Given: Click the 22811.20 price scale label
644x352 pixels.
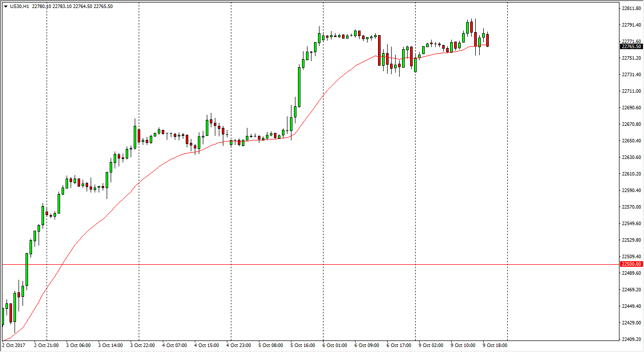Looking at the screenshot, I should click(631, 9).
